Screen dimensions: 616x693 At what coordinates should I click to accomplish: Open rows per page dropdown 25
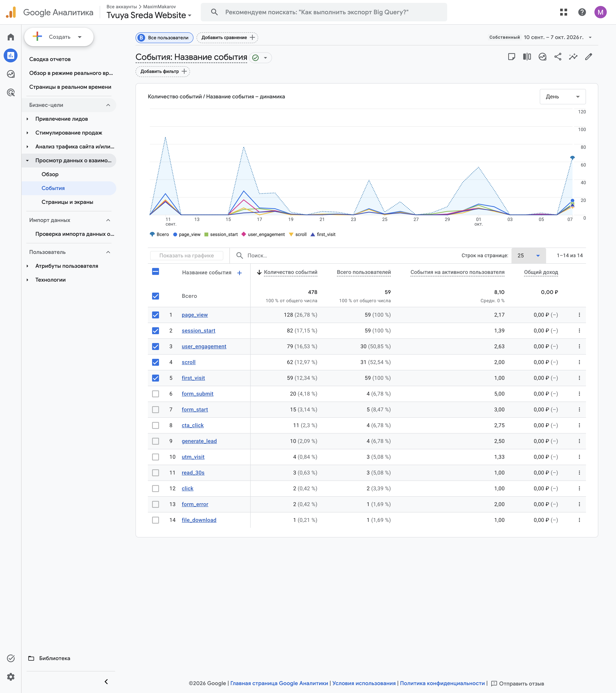click(x=529, y=256)
